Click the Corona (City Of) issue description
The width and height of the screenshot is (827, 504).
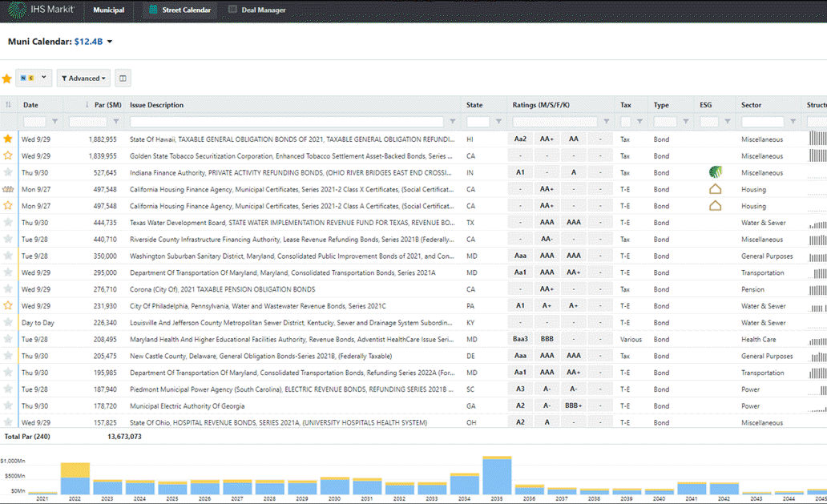click(x=223, y=289)
